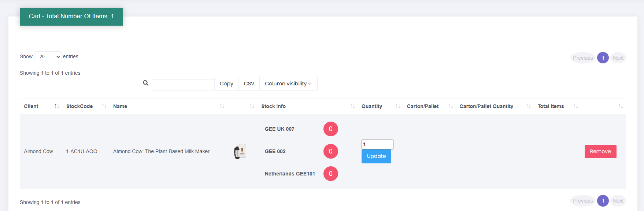The height and width of the screenshot is (211, 644).
Task: Focus the table search field
Action: [x=182, y=85]
